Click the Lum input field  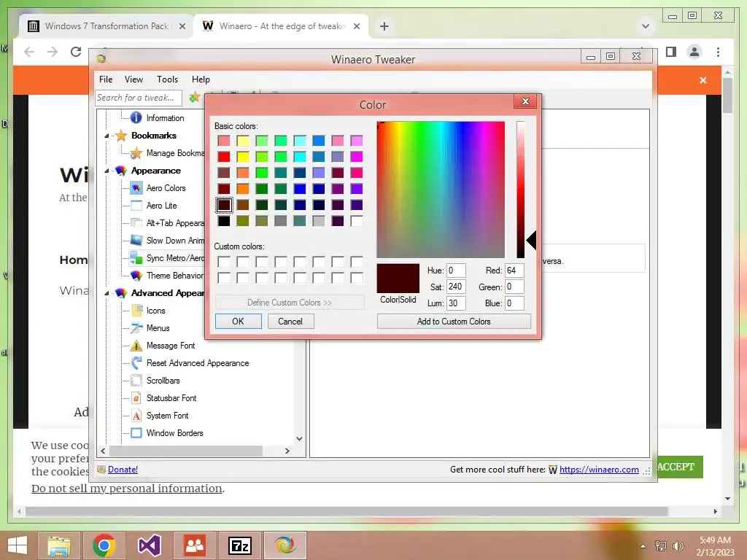456,303
